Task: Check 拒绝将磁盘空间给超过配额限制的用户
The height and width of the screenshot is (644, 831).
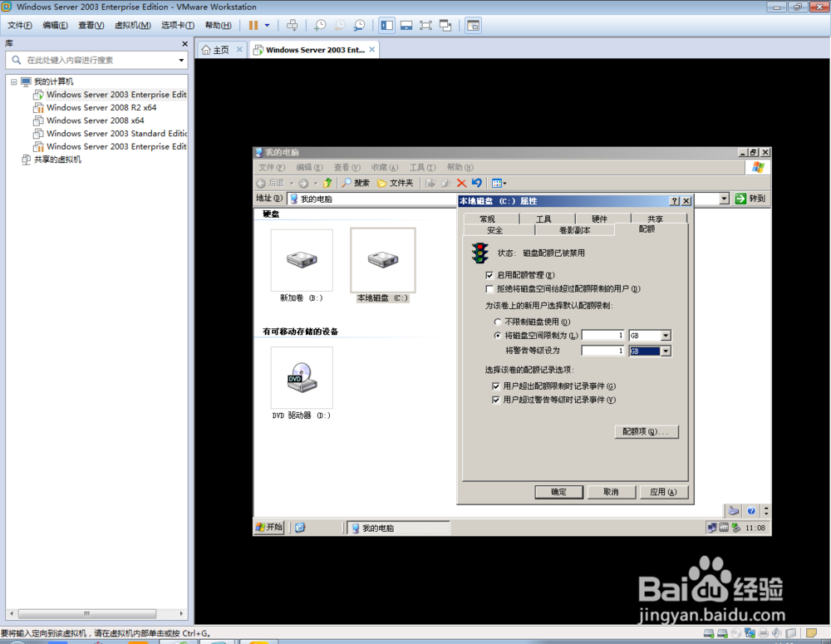Action: click(489, 289)
